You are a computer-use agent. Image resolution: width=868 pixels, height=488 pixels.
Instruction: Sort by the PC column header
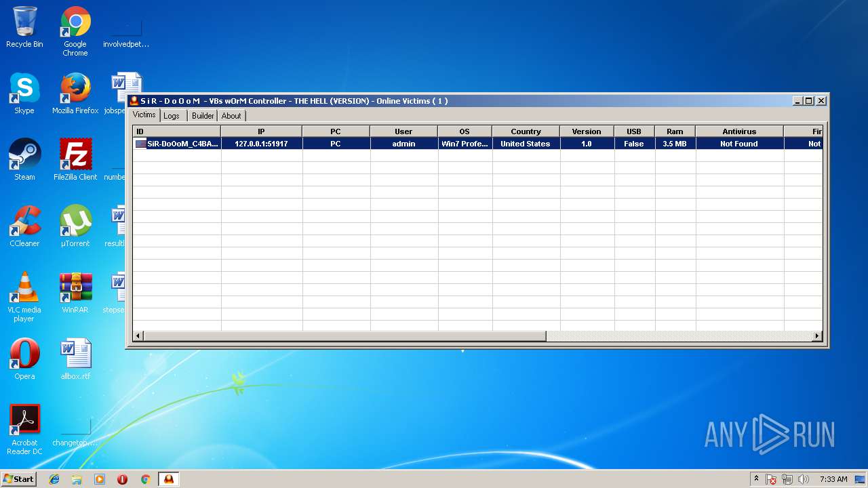pyautogui.click(x=336, y=131)
